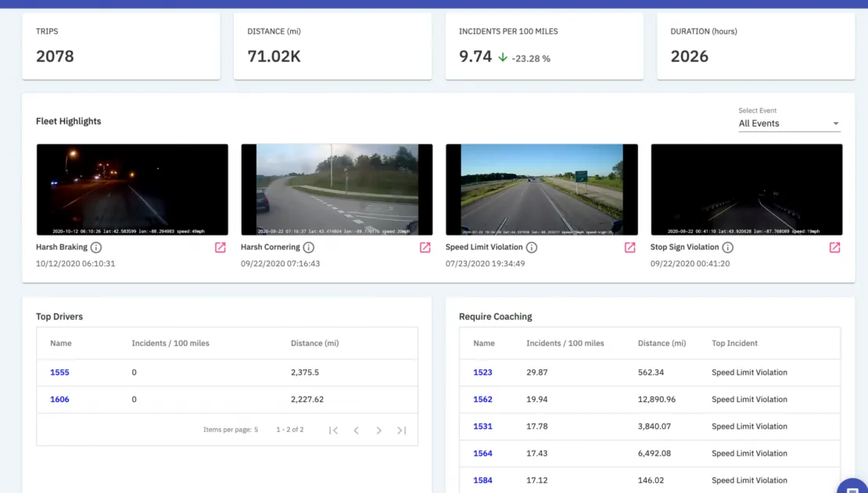Go to last page of Top Drivers table
868x493 pixels.
pyautogui.click(x=401, y=430)
